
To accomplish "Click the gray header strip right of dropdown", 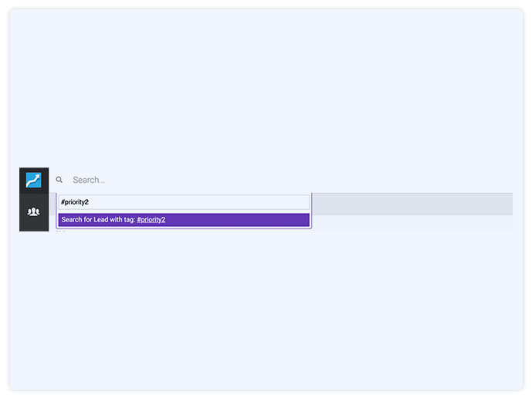I will click(x=412, y=204).
